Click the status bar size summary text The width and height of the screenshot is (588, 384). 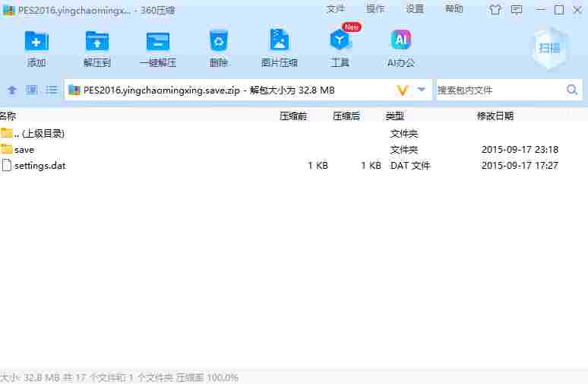pos(119,377)
